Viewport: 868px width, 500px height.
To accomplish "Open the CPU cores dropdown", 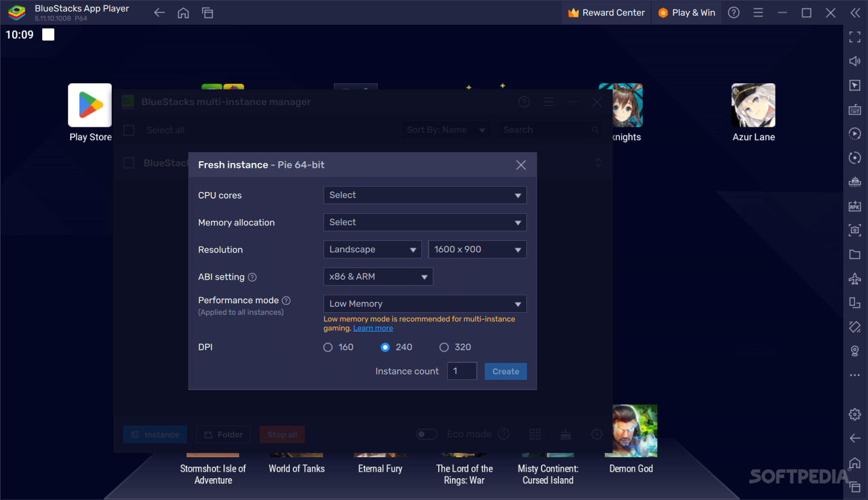I will (x=425, y=195).
